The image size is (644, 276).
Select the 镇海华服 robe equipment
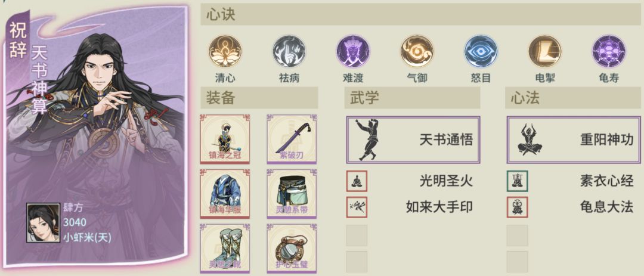(x=225, y=194)
